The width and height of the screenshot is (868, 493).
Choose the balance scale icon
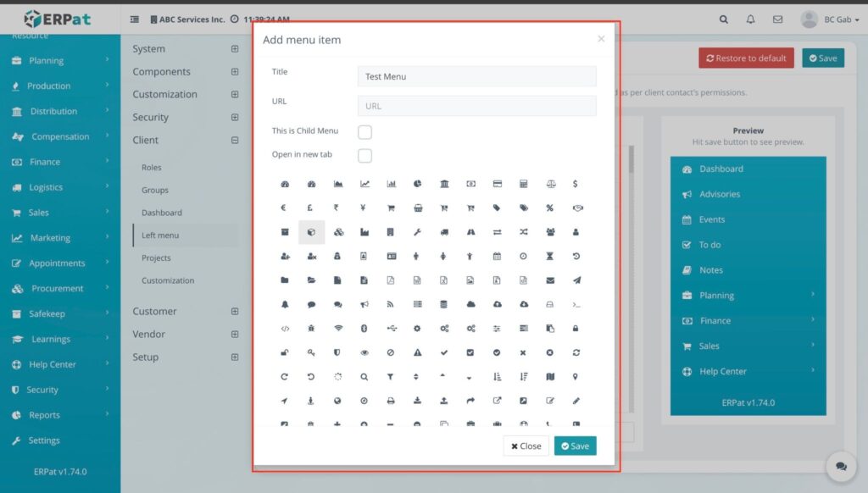point(550,184)
